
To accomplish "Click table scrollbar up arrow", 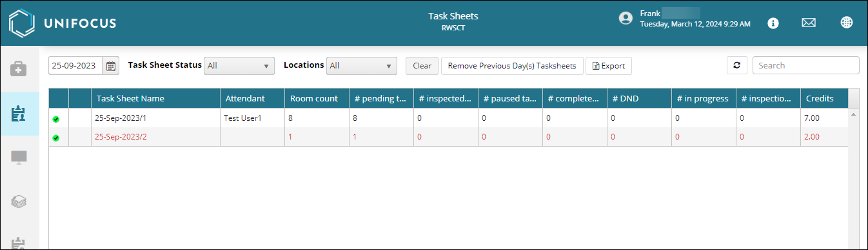I will pos(854,114).
